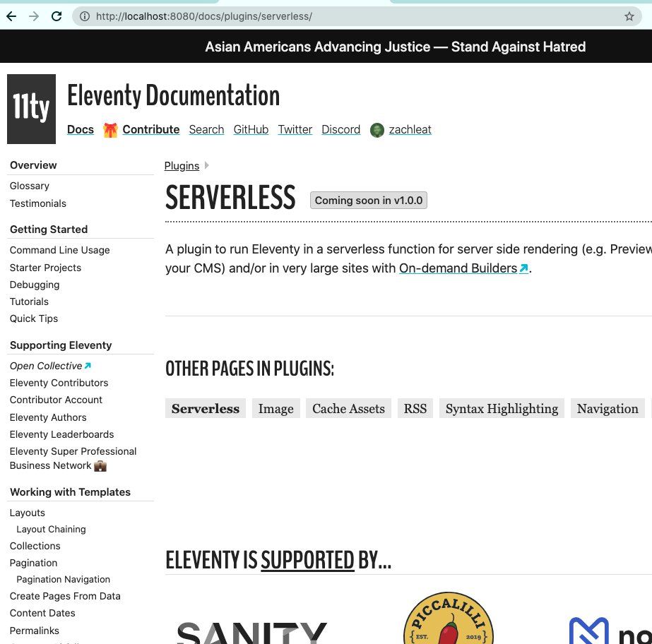Click the underlined Supported link in heading

pos(307,560)
